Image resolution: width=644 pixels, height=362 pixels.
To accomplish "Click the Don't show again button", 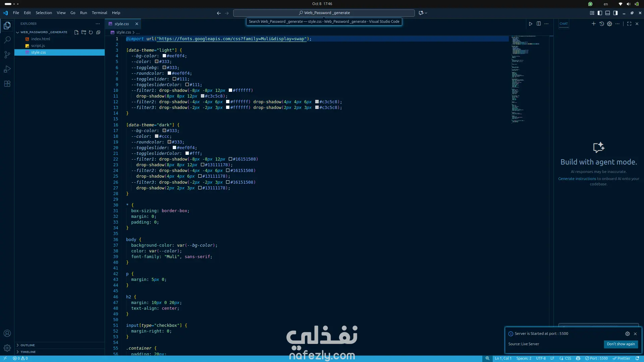I will coord(621,344).
